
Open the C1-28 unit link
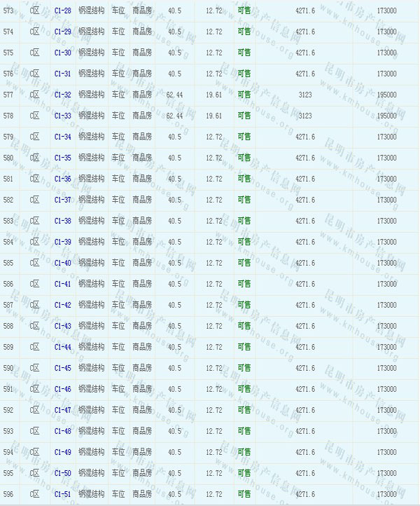62,11
